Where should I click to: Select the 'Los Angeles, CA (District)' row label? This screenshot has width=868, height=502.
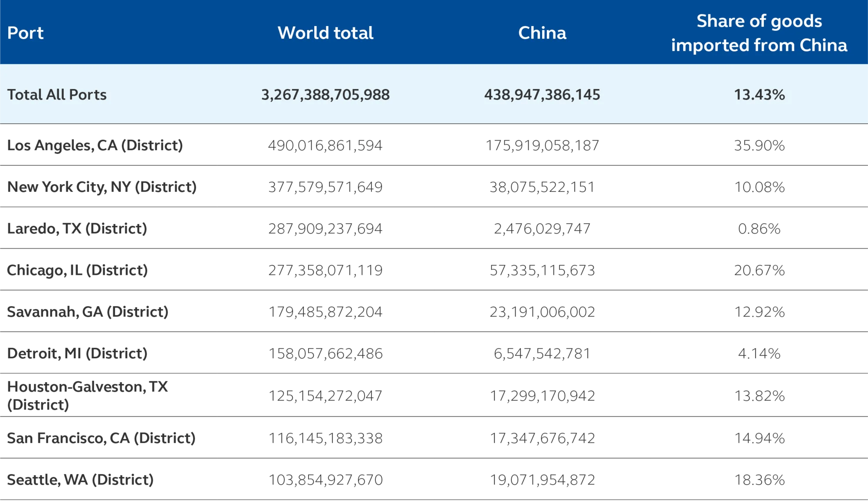click(95, 145)
